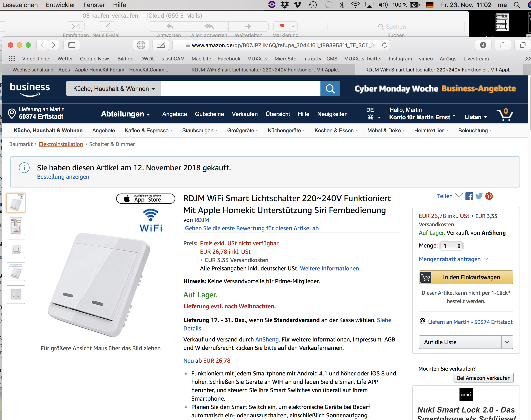This screenshot has height=420, width=531.
Task: Expand the Menge quantity selector
Action: [x=451, y=246]
